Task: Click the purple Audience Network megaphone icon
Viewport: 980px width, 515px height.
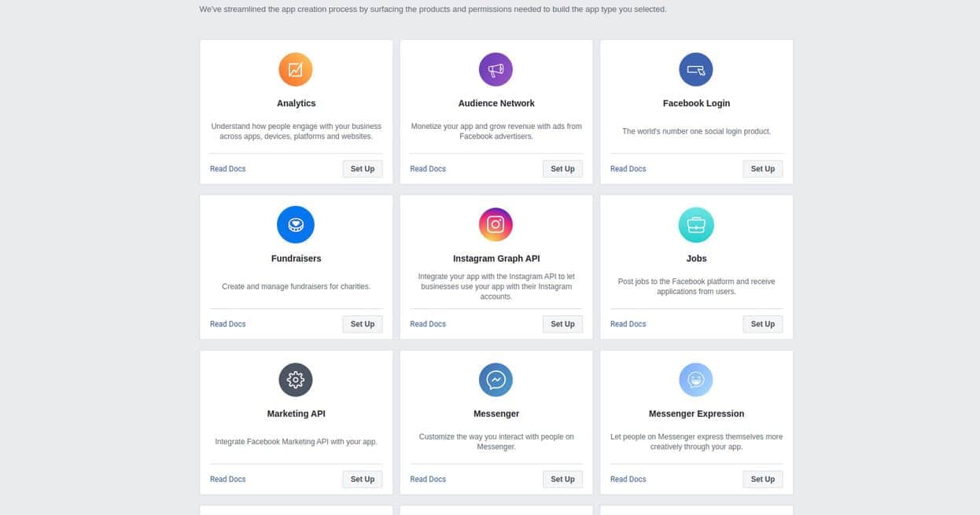Action: [x=496, y=69]
